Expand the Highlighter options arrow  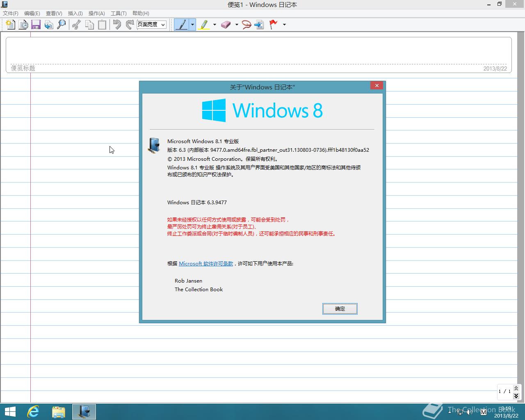[x=215, y=25]
